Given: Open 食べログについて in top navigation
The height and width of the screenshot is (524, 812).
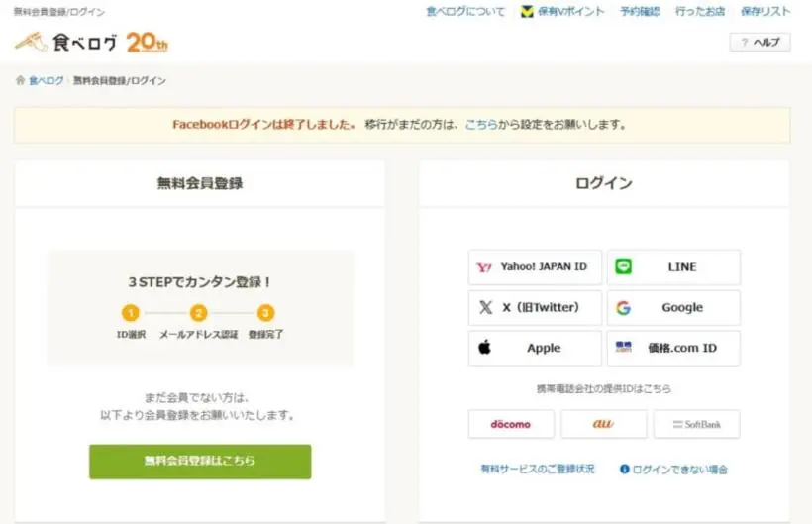Looking at the screenshot, I should click(x=465, y=12).
